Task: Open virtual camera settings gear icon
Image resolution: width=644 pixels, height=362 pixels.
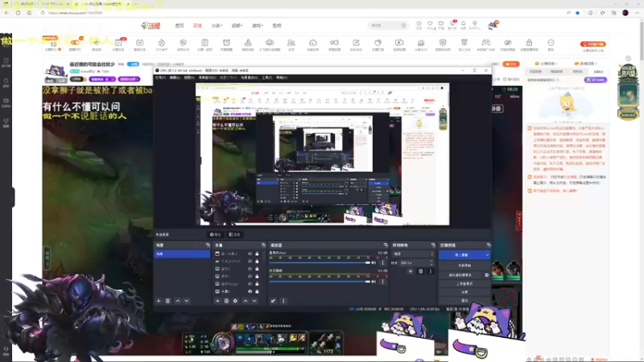Action: [487, 275]
